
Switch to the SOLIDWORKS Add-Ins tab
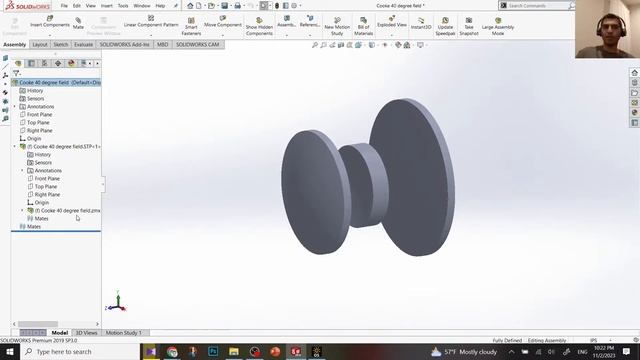124,44
